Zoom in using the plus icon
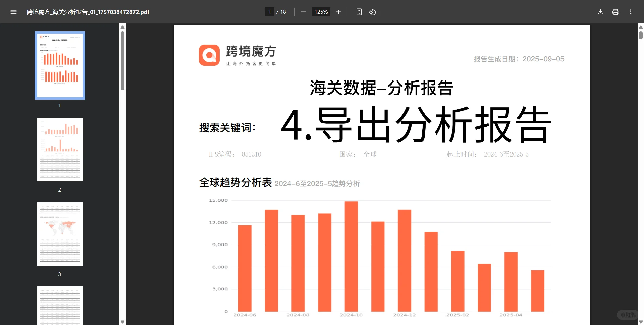The height and width of the screenshot is (325, 644). 338,12
